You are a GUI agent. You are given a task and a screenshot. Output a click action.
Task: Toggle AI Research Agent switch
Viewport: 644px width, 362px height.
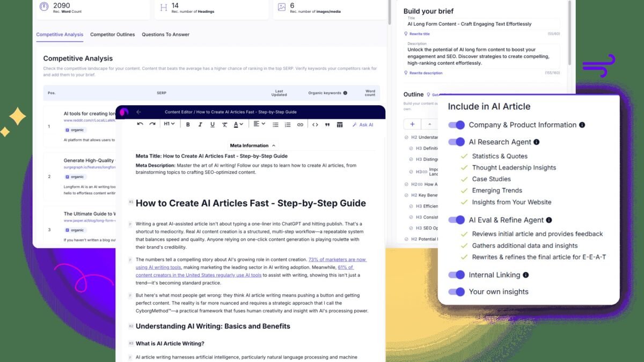(457, 142)
